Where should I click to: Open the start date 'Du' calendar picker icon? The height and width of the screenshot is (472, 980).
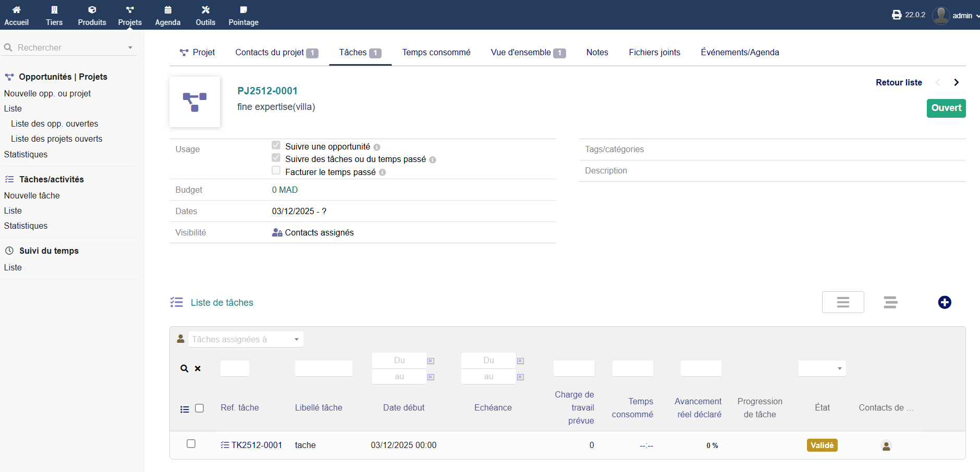[x=431, y=361]
